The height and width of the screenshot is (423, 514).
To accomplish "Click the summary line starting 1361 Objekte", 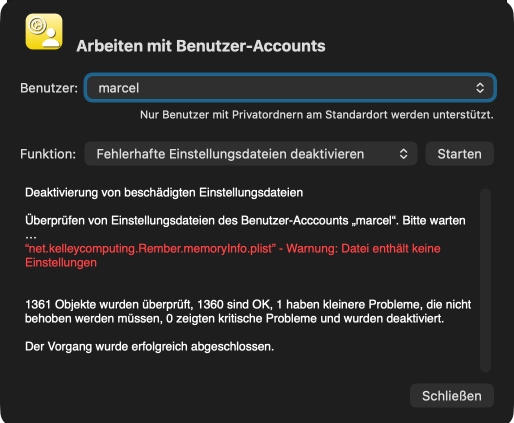I will (248, 312).
